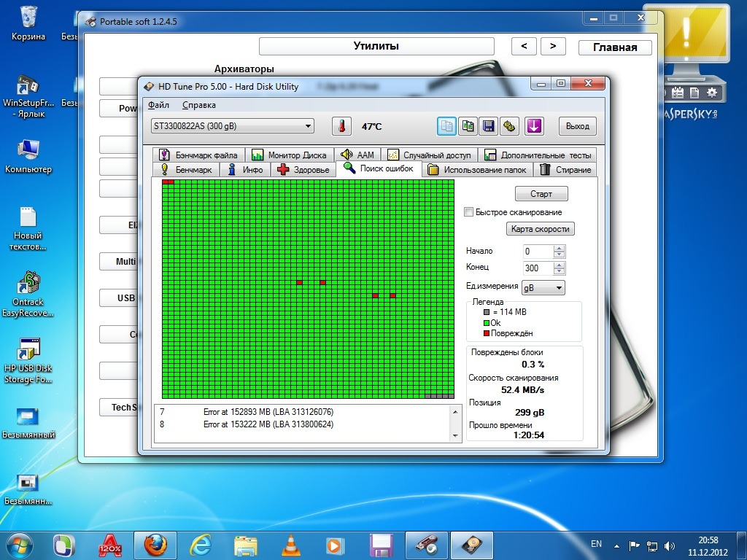Click the Карта скорости button
747x560 pixels.
(541, 228)
